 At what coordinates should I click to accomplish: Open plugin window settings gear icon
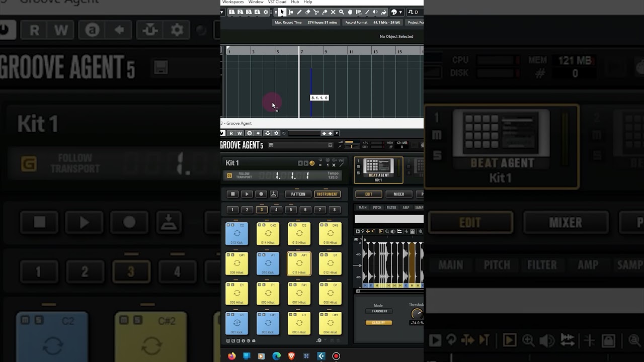click(x=276, y=133)
